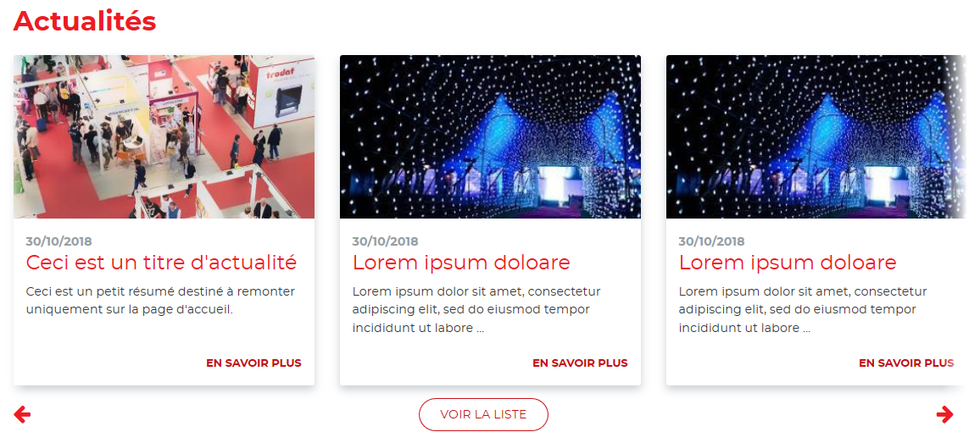Open the middle card's "Lorem ipsum doloare" title

(461, 263)
